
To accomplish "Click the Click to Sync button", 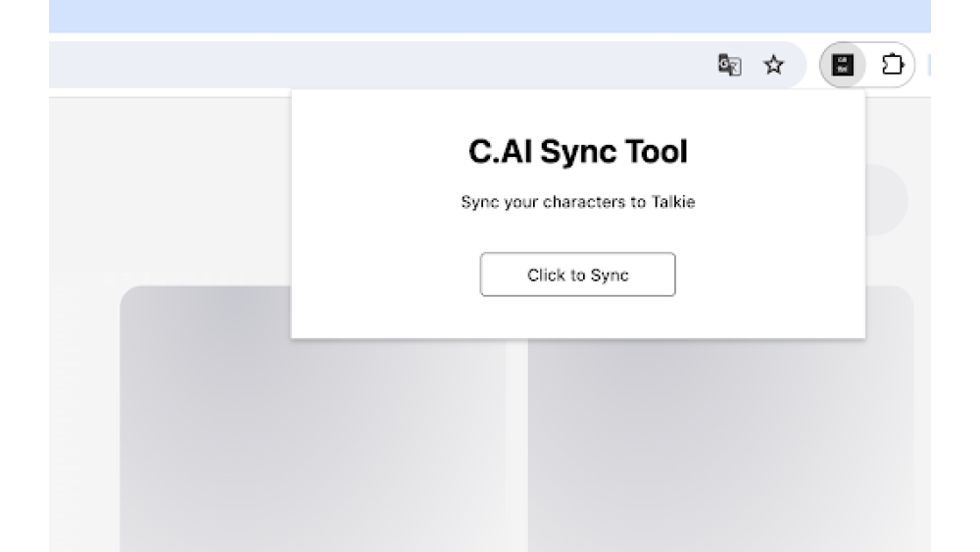I will pyautogui.click(x=577, y=275).
